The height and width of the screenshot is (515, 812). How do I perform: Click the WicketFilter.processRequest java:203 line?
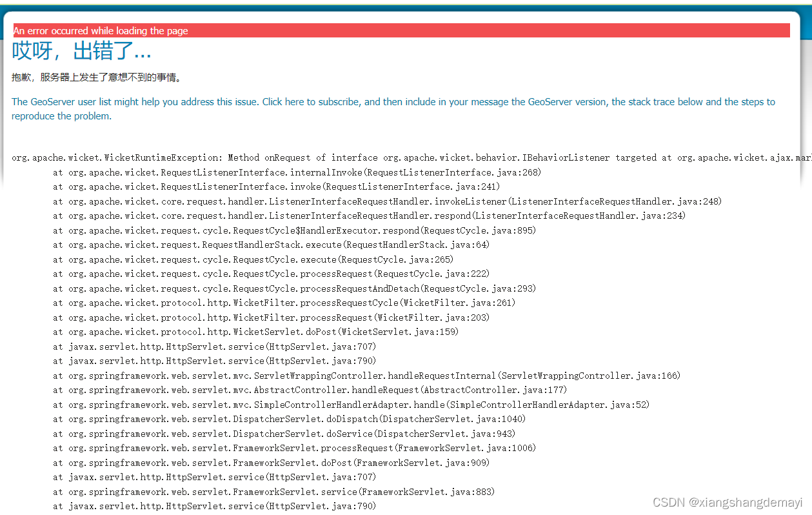pyautogui.click(x=272, y=318)
